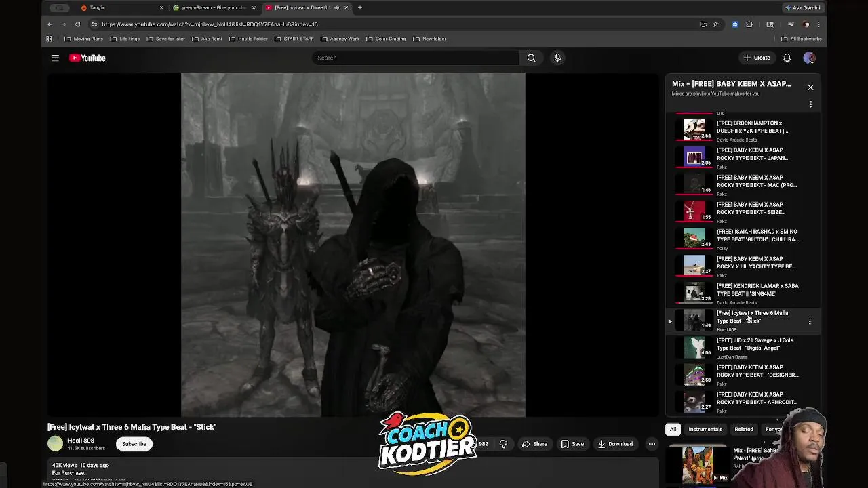Open YouTube notifications bell

787,58
